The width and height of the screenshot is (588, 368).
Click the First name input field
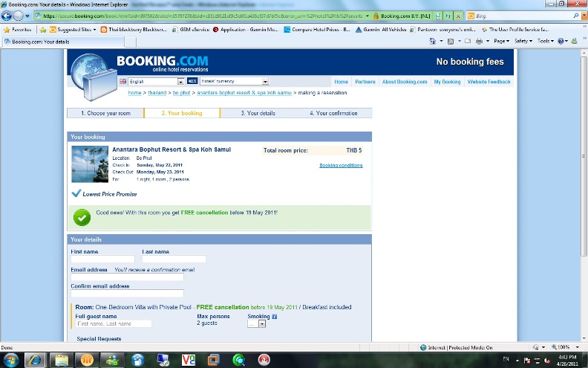point(102,259)
